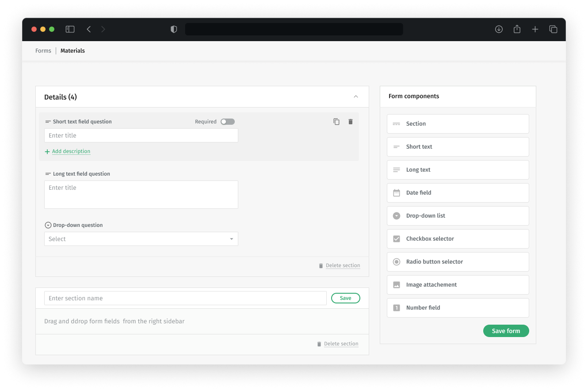The width and height of the screenshot is (588, 391).
Task: Collapse the Details (4) section chevron
Action: [356, 97]
